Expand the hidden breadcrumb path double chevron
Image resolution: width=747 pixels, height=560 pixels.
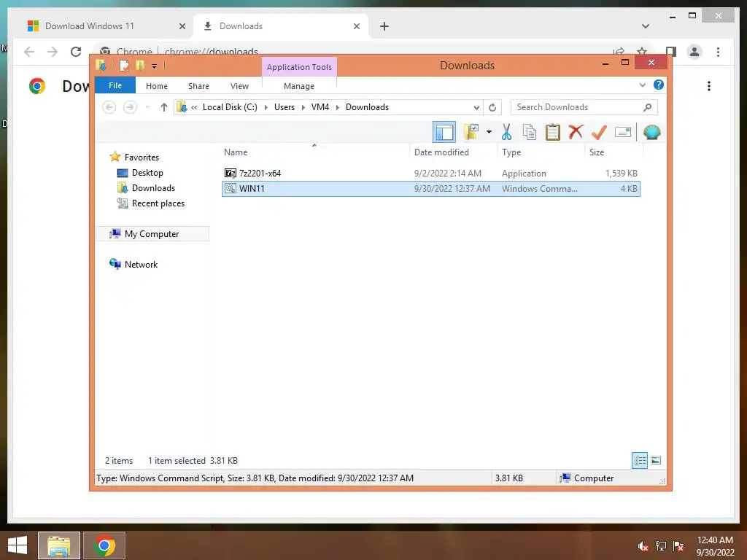[x=194, y=107]
